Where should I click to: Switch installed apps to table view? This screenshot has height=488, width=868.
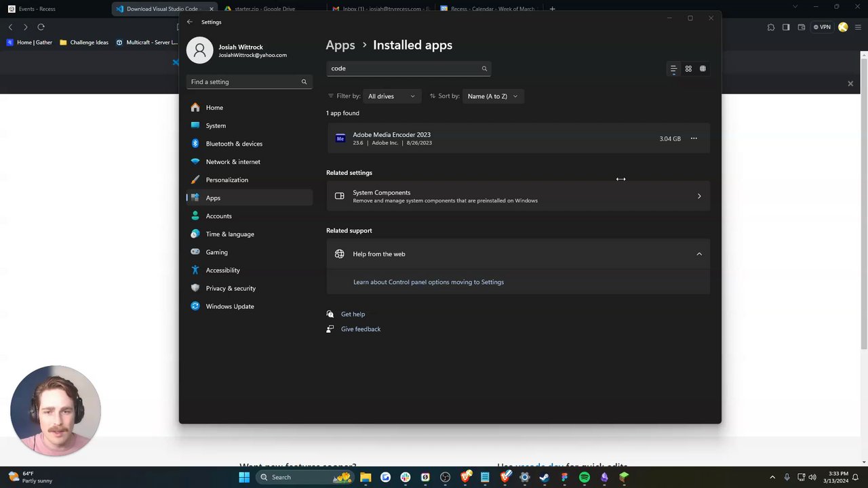(x=703, y=68)
